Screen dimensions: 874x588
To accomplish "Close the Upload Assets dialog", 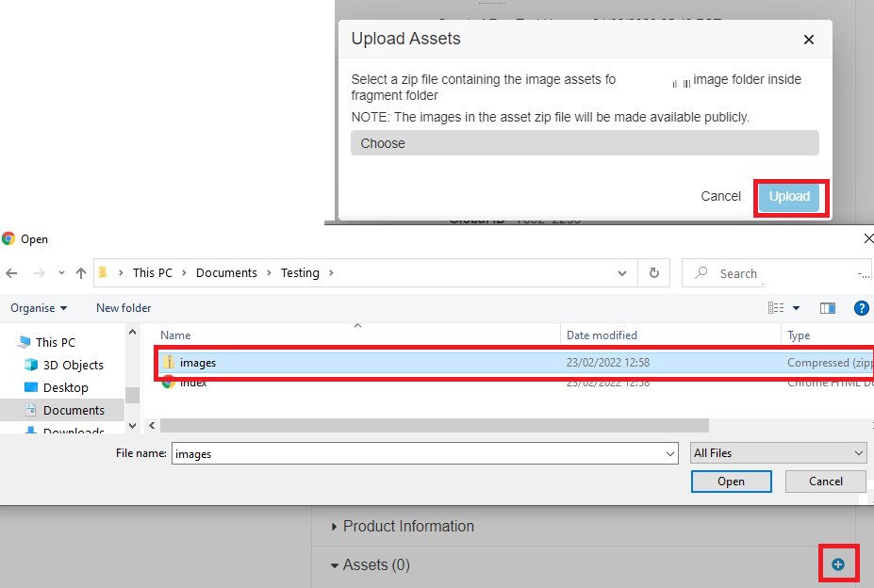I will point(808,40).
